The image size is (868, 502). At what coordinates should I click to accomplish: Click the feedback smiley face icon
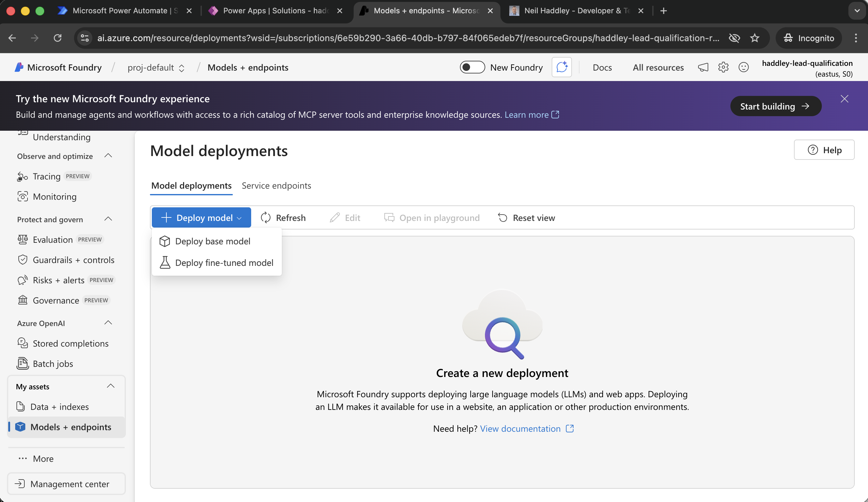tap(743, 67)
